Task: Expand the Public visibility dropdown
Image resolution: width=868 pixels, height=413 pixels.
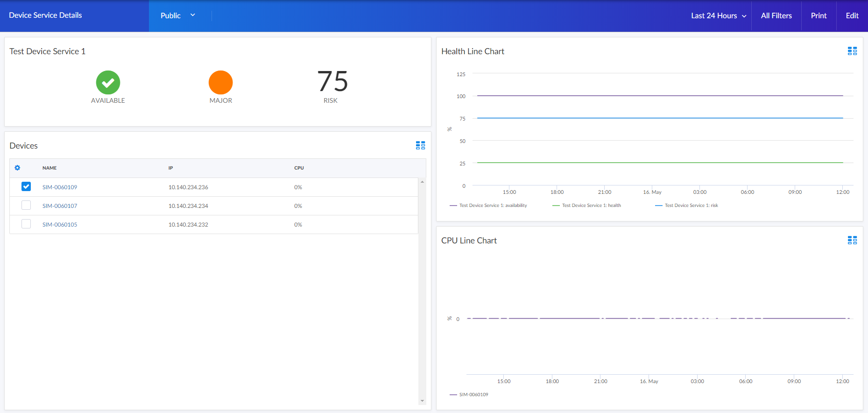Action: pos(178,15)
